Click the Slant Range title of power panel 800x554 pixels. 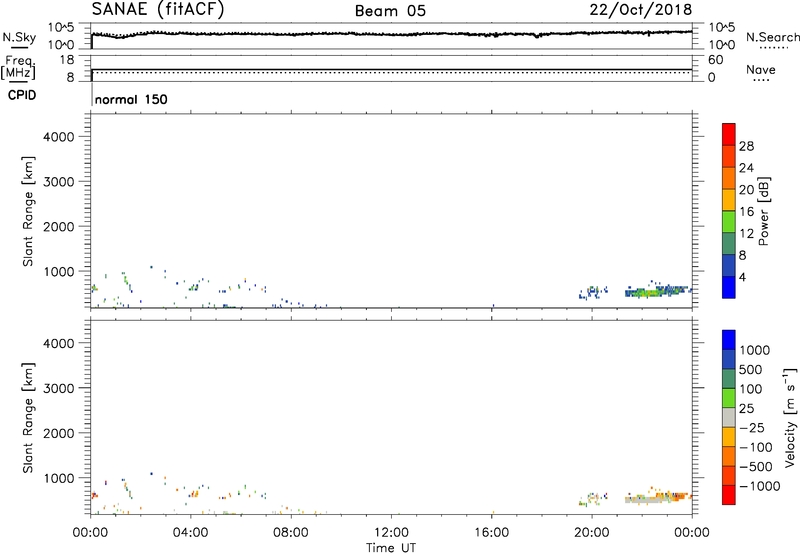(x=28, y=211)
